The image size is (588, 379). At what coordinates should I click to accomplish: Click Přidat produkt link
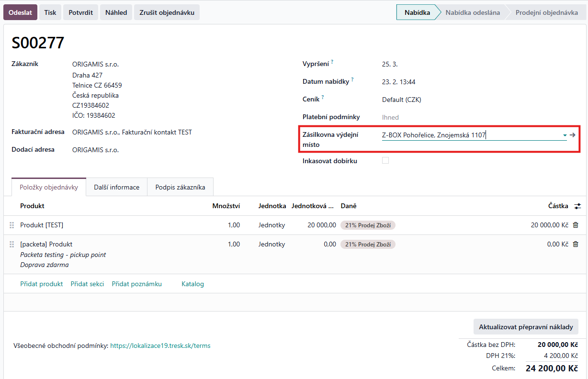click(x=42, y=284)
